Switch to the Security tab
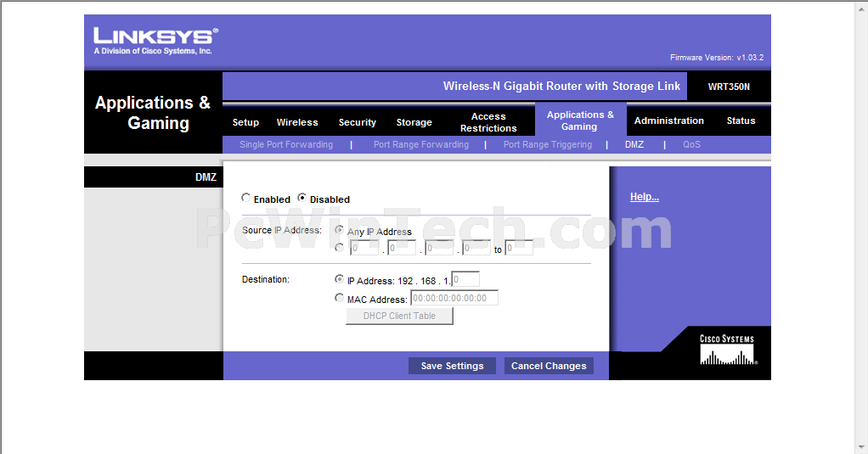Screen dimensions: 868x454 click(357, 122)
